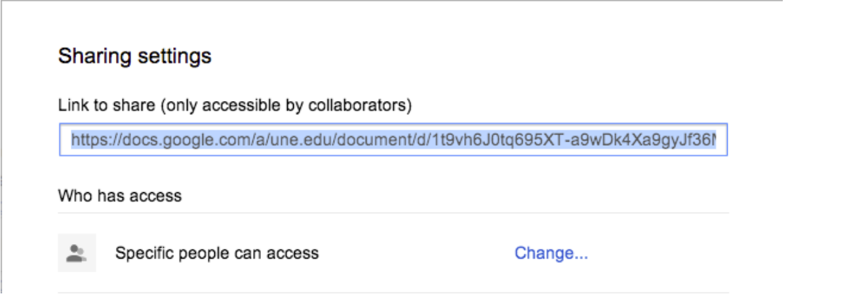Click the word 'Specific' in access row
This screenshot has height=294, width=868.
click(x=140, y=253)
